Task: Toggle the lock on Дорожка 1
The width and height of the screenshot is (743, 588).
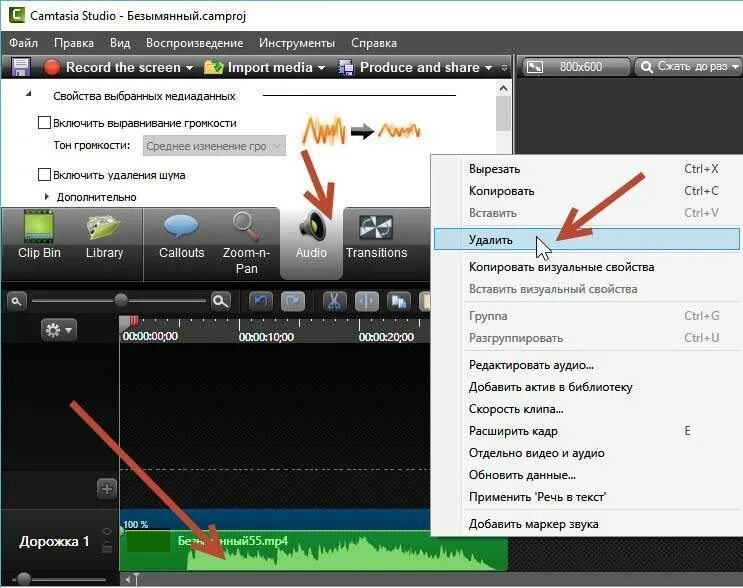Action: point(107,547)
